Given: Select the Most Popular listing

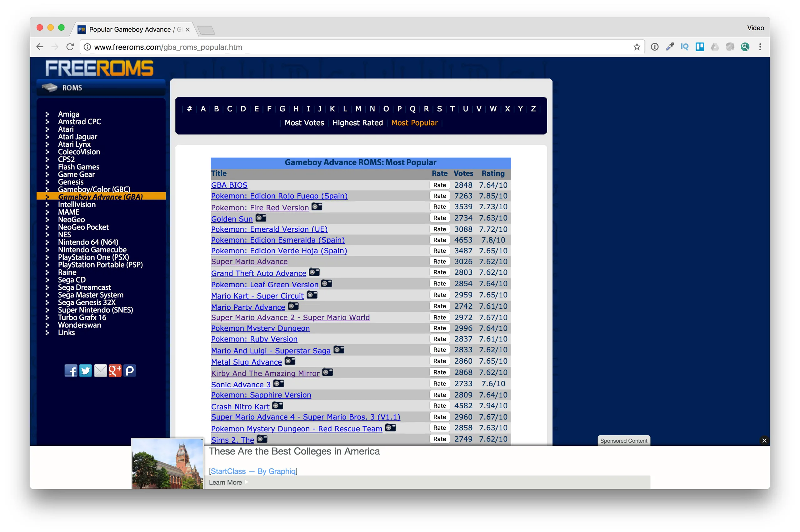Looking at the screenshot, I should 414,123.
